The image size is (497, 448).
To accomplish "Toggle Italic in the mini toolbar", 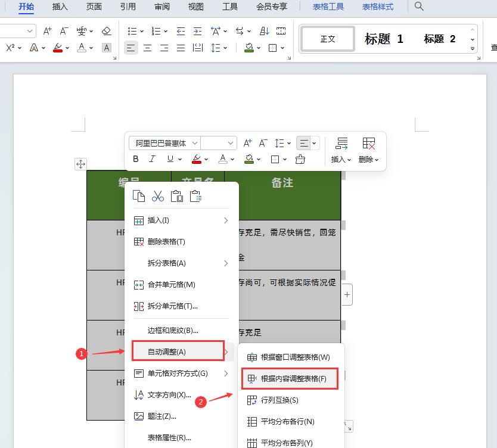I will click(x=152, y=159).
